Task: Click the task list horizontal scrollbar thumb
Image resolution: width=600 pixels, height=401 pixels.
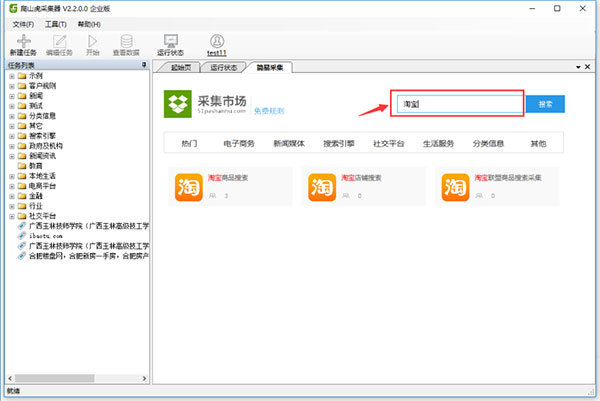Action: 54,378
